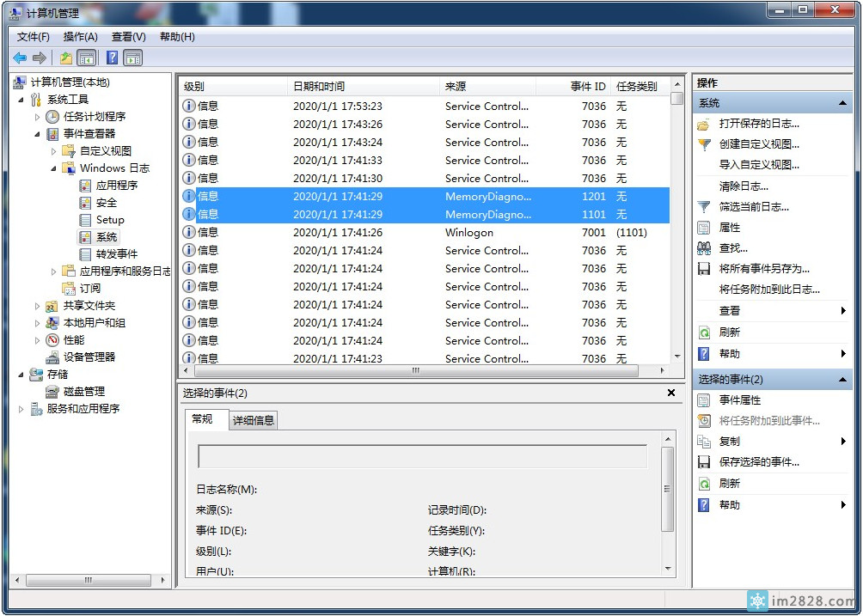Viewport: 863px width, 616px height.
Task: Select the 安全 log node
Action: click(106, 203)
